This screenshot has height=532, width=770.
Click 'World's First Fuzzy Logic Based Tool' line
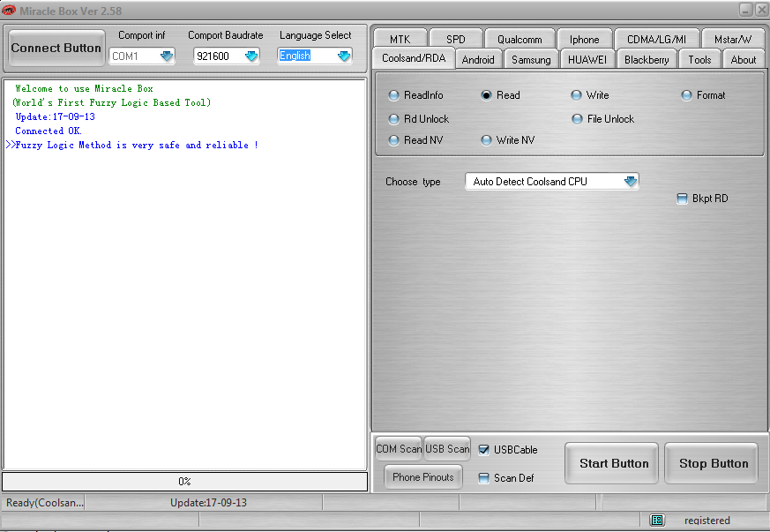(111, 102)
